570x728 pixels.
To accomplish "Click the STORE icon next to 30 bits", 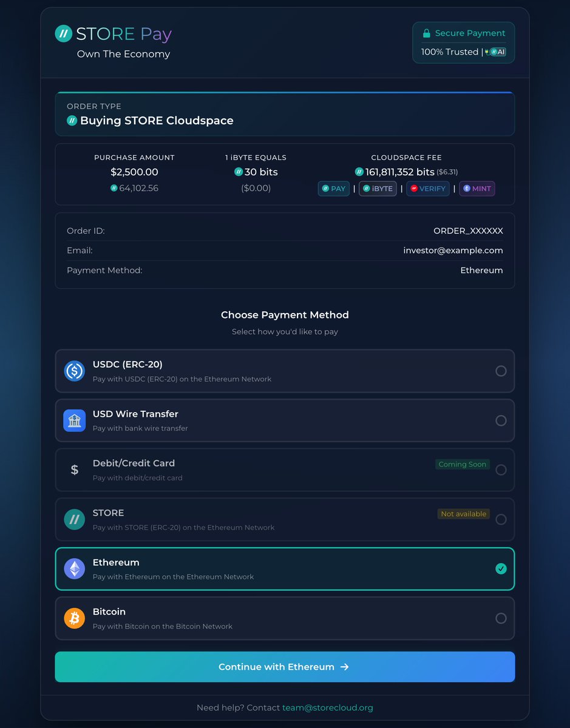I will 239,172.
